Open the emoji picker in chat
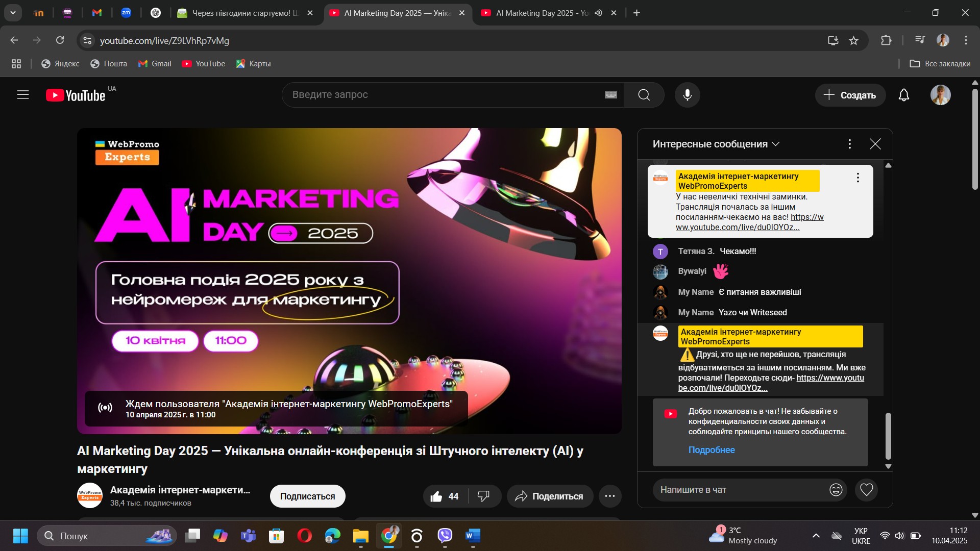The image size is (980, 551). (x=836, y=490)
